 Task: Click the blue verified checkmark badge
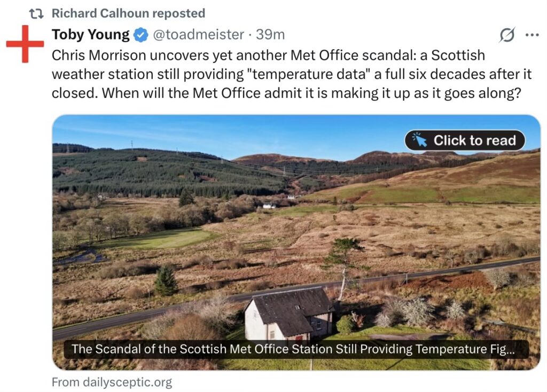(140, 35)
